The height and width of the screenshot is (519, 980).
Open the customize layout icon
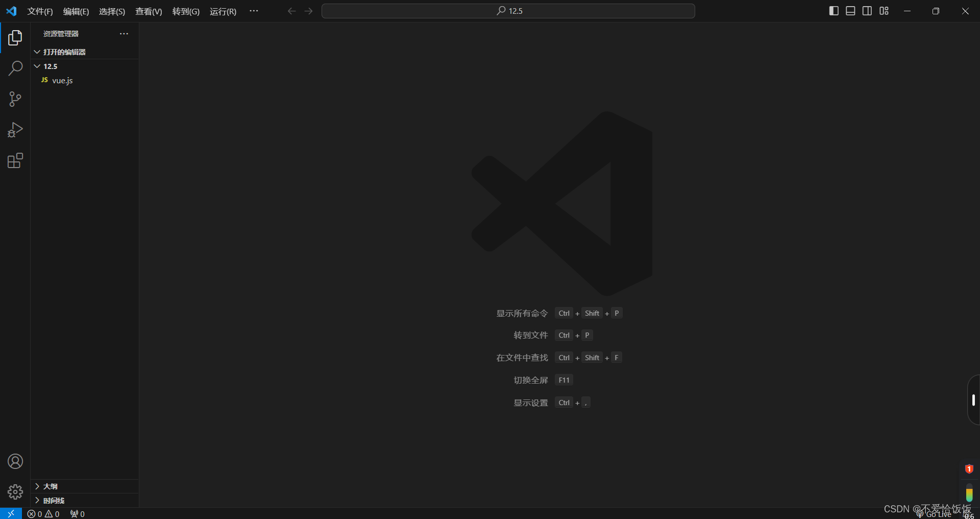click(x=884, y=11)
